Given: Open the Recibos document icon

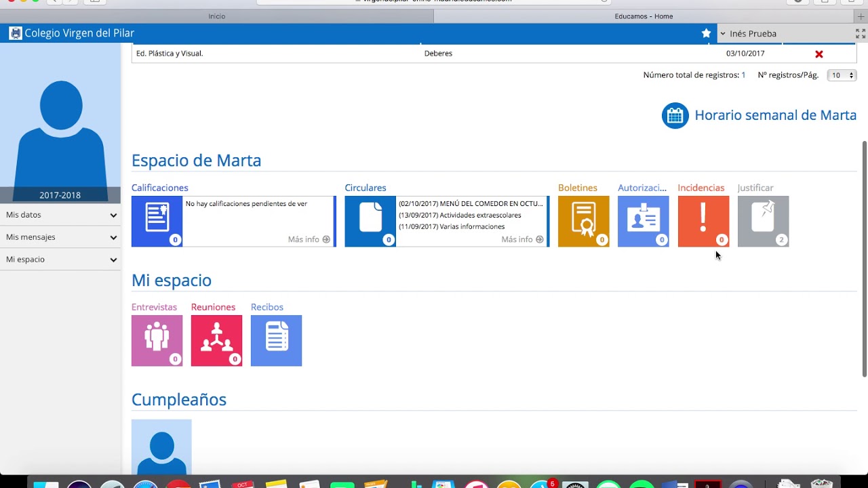Looking at the screenshot, I should tap(276, 340).
